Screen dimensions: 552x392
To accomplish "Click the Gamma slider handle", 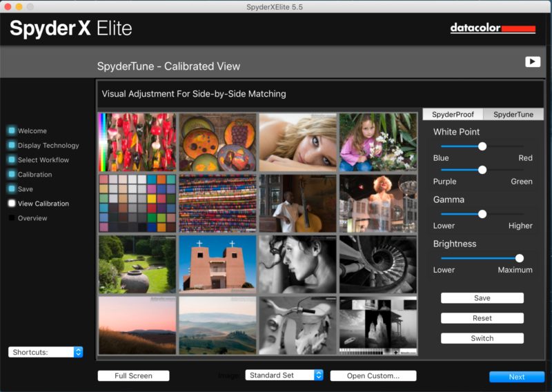I will [482, 214].
